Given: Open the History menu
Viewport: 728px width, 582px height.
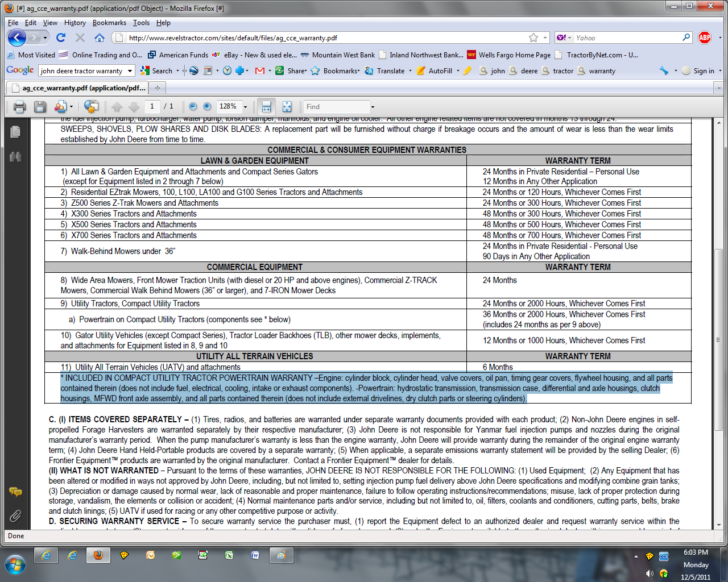Looking at the screenshot, I should [x=75, y=23].
